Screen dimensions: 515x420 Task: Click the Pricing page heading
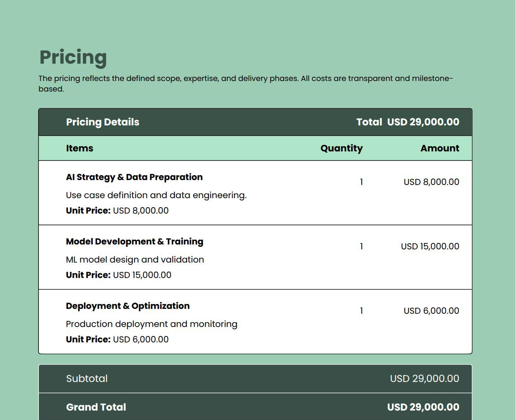point(73,57)
